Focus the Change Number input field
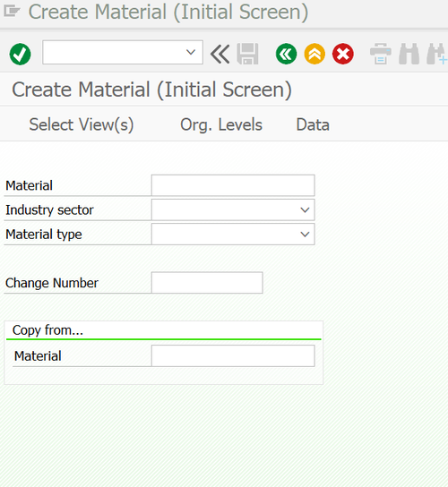 [207, 283]
